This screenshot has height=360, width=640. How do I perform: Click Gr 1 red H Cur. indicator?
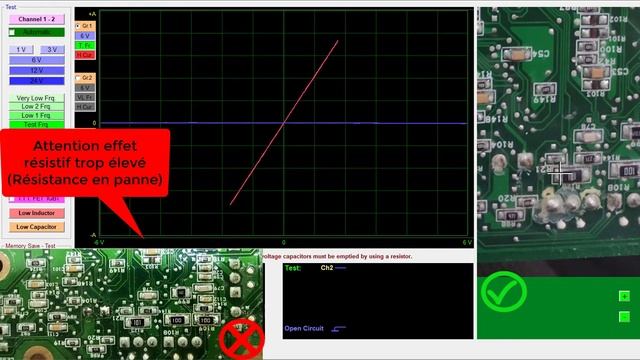(85, 55)
